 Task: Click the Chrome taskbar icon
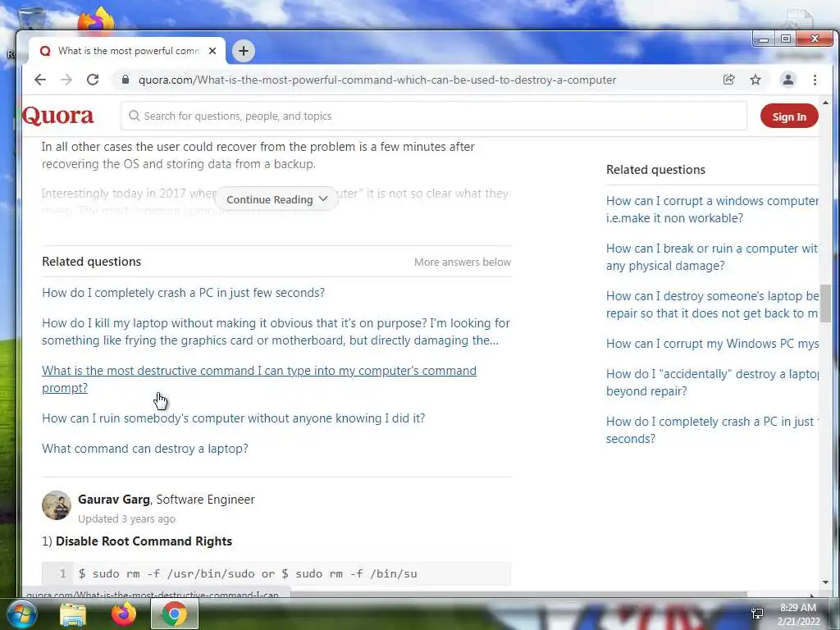coord(175,614)
